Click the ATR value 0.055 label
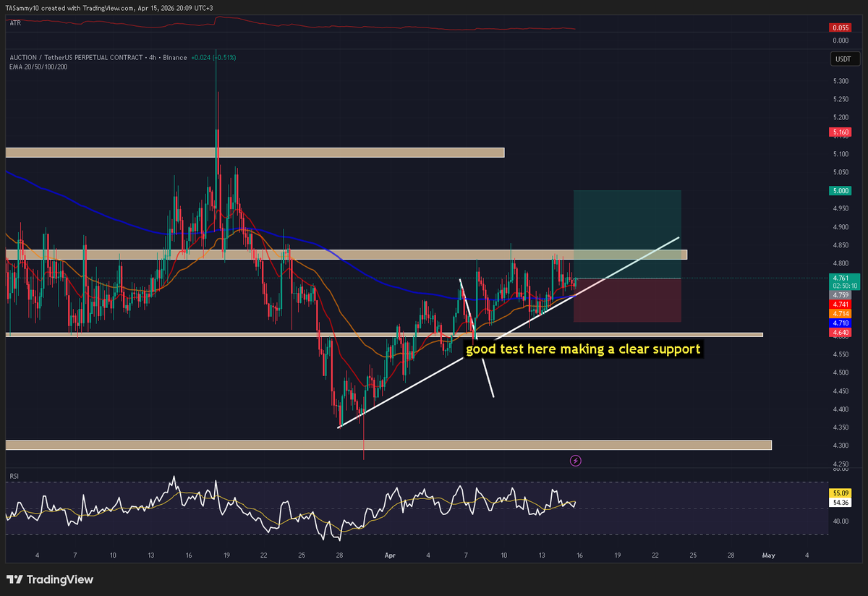The width and height of the screenshot is (868, 596). pos(841,27)
